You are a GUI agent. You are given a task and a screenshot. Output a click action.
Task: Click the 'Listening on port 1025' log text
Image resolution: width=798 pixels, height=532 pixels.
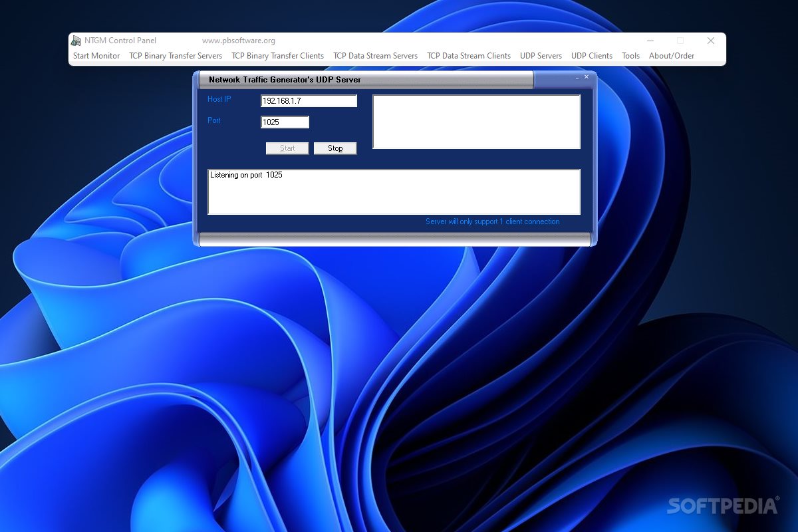point(246,176)
